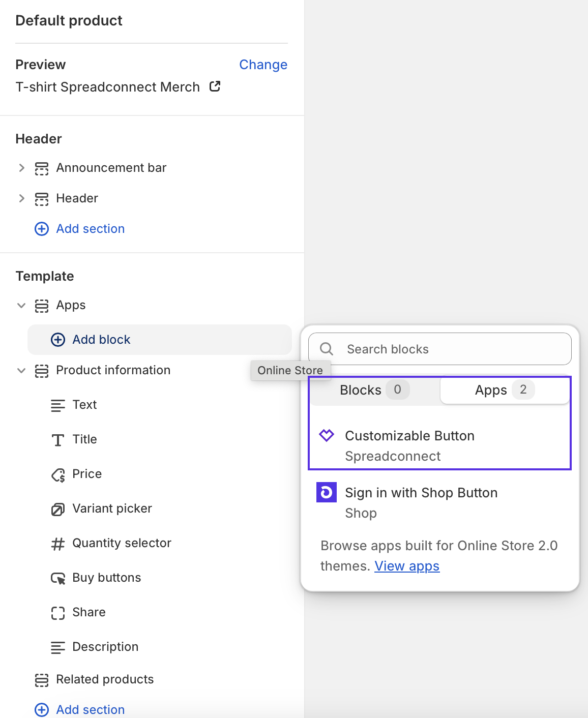Add the Customizable Button Spreadconnect block
The image size is (588, 718).
click(x=440, y=445)
